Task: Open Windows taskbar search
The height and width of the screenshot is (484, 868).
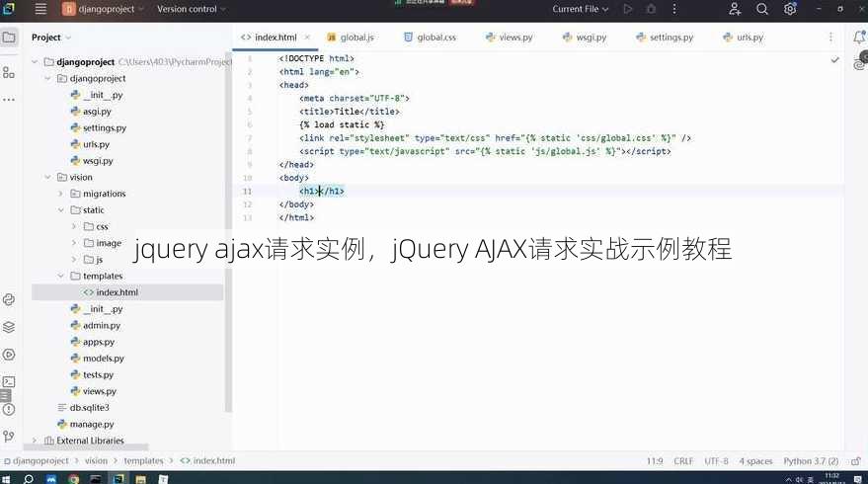Action: click(x=29, y=479)
